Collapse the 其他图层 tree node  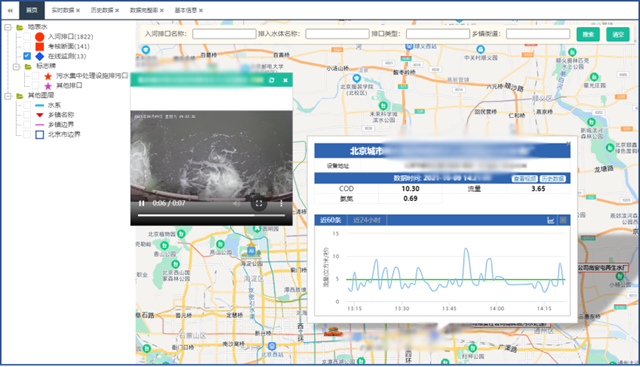coord(8,96)
